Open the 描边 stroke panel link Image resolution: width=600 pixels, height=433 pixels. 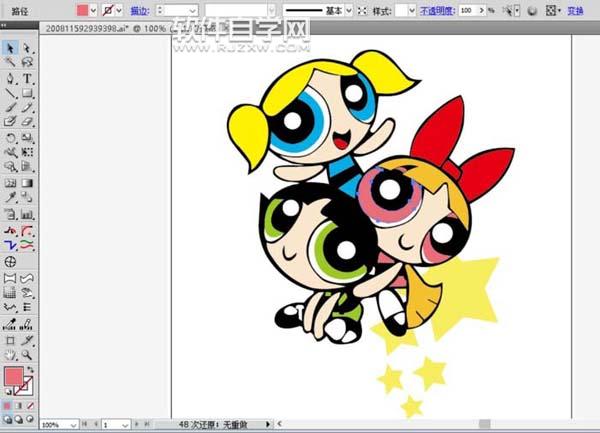139,11
